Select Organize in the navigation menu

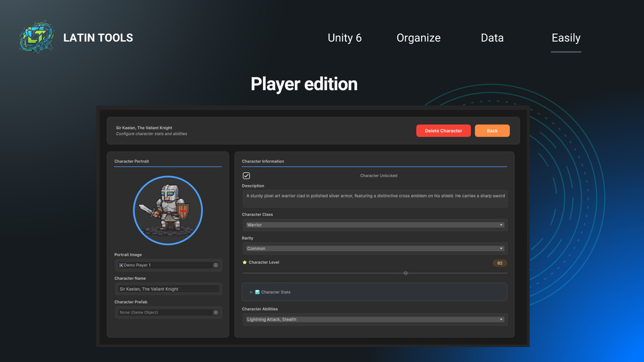pos(418,38)
